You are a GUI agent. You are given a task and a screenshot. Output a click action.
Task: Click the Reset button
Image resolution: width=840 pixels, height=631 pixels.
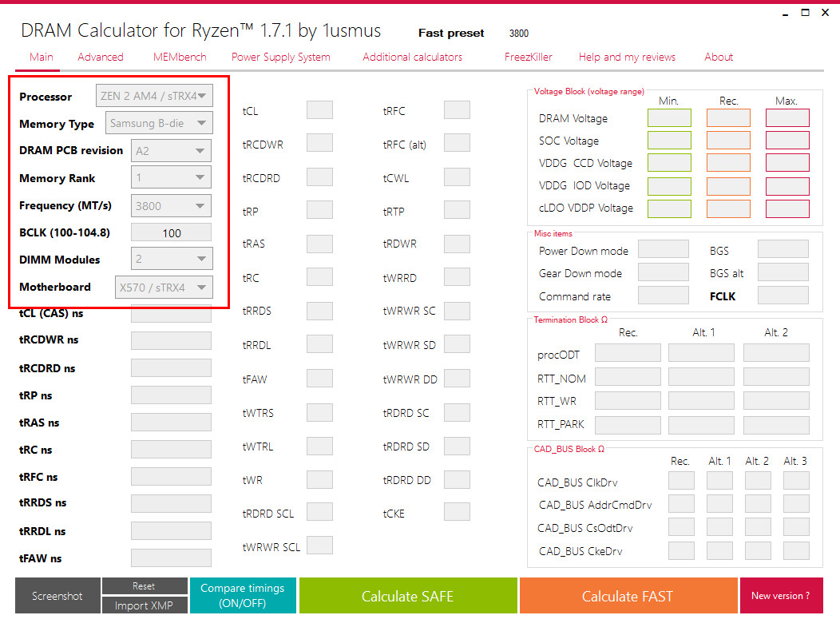coord(144,586)
